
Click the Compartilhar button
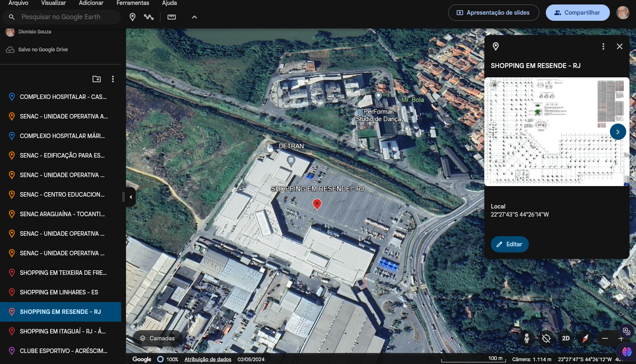point(578,13)
